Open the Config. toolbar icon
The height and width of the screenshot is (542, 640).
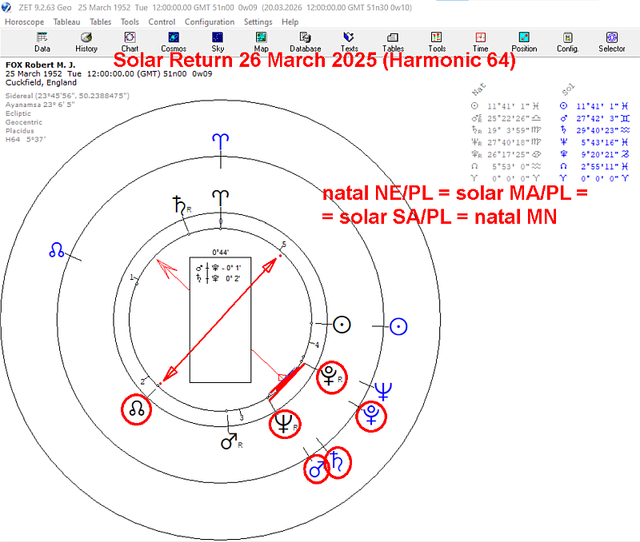[568, 42]
